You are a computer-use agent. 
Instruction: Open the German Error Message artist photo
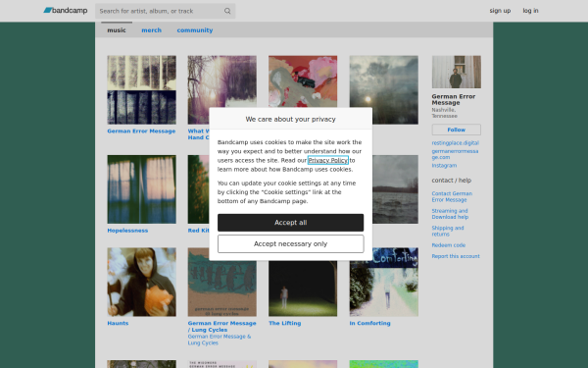click(x=456, y=72)
